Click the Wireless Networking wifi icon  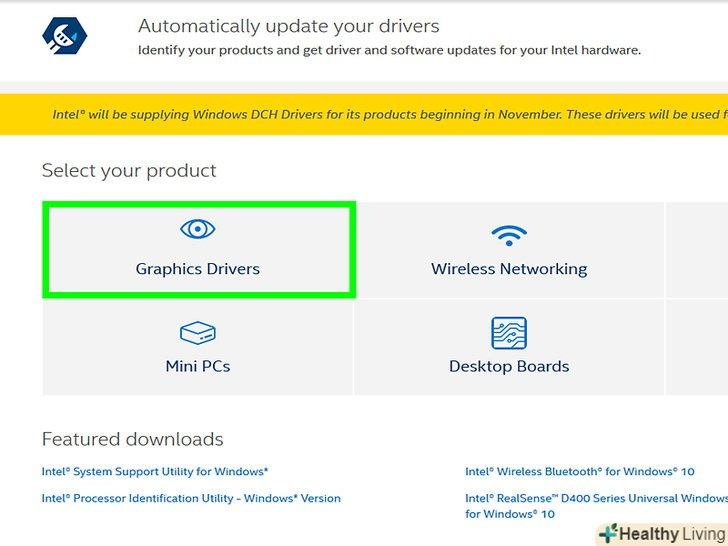pyautogui.click(x=509, y=235)
